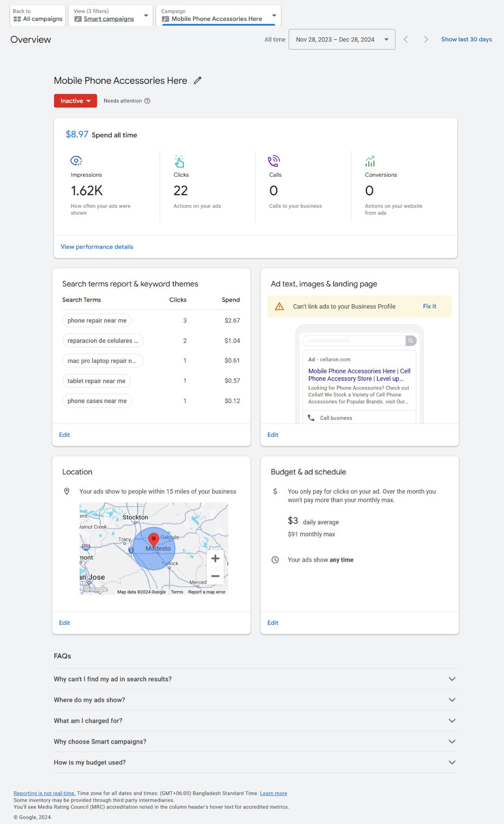
Task: Click the next date range arrow
Action: pos(426,40)
